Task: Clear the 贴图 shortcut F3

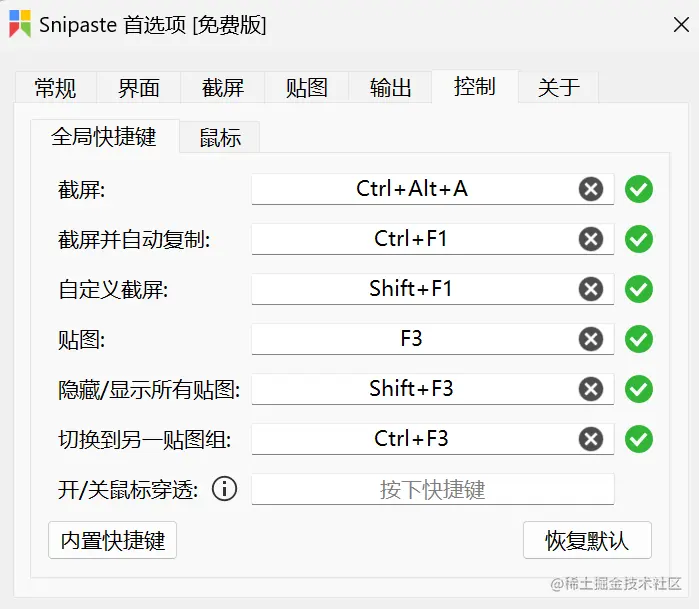Action: pyautogui.click(x=591, y=339)
